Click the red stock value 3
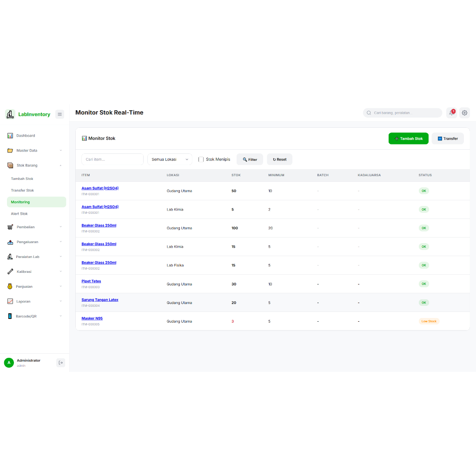 click(232, 321)
